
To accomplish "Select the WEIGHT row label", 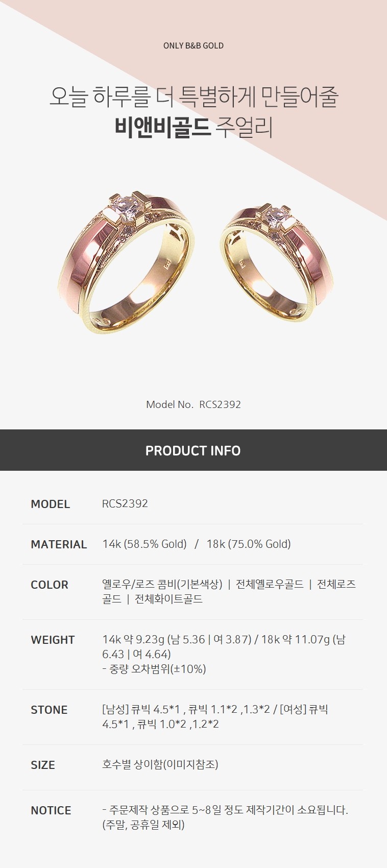I will pyautogui.click(x=53, y=640).
